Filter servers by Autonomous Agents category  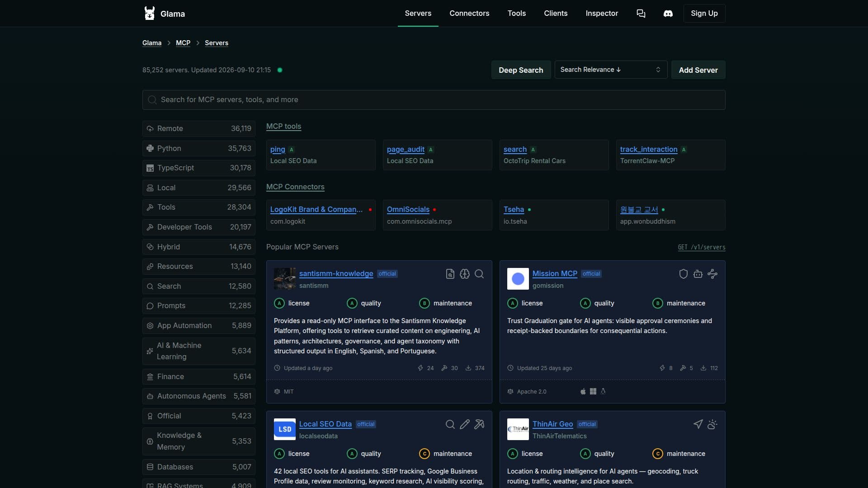[199, 396]
